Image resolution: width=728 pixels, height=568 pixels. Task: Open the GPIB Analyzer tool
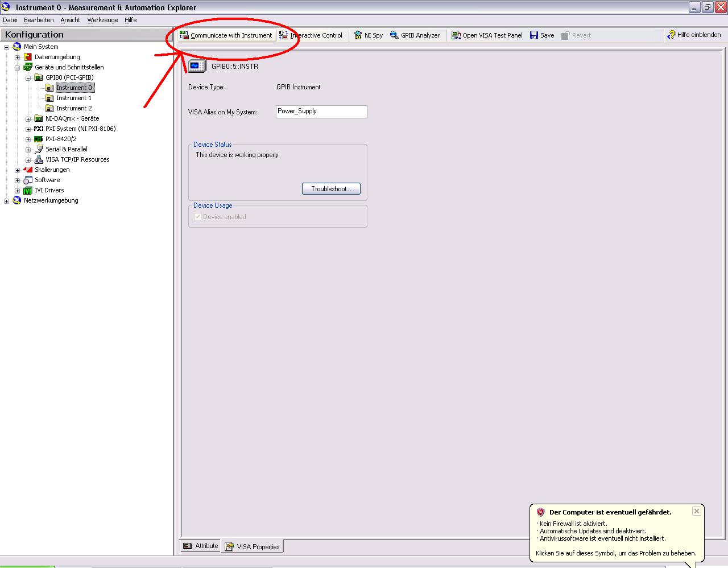click(x=415, y=35)
